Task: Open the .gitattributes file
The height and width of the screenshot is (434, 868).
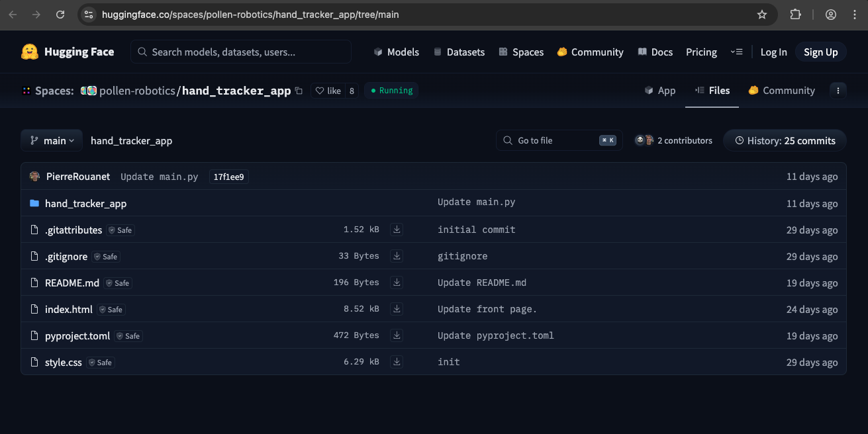Action: click(73, 230)
